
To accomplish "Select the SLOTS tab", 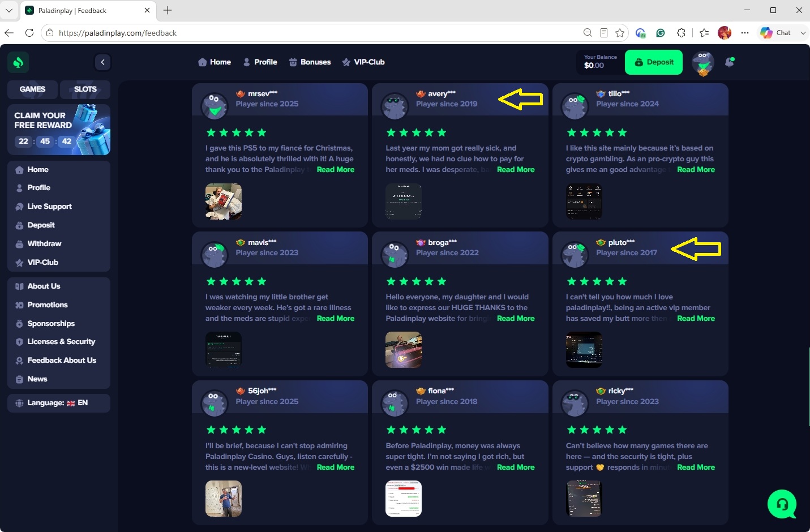I will (x=85, y=89).
